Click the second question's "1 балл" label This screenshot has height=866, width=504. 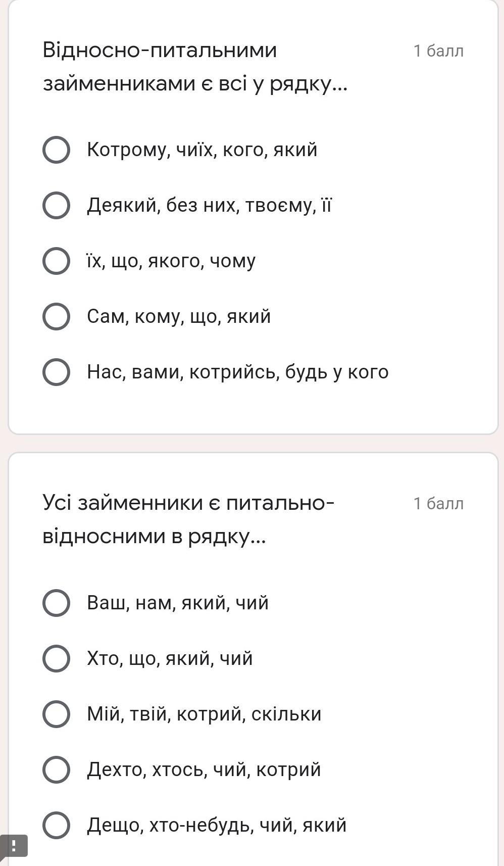tap(438, 504)
